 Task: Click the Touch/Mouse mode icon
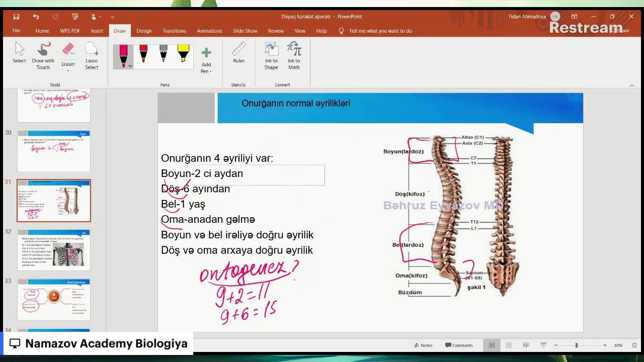94,17
